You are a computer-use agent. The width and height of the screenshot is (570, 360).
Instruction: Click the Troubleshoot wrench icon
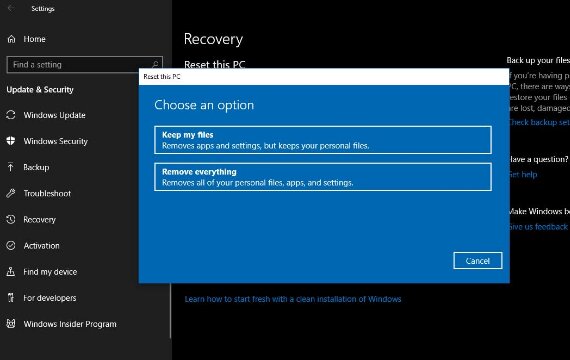(11, 193)
